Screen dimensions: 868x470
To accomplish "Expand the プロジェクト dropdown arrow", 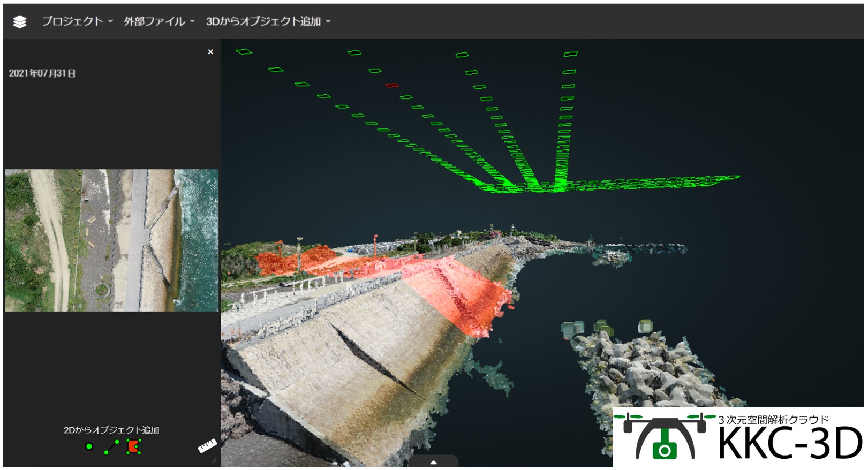I will [110, 22].
